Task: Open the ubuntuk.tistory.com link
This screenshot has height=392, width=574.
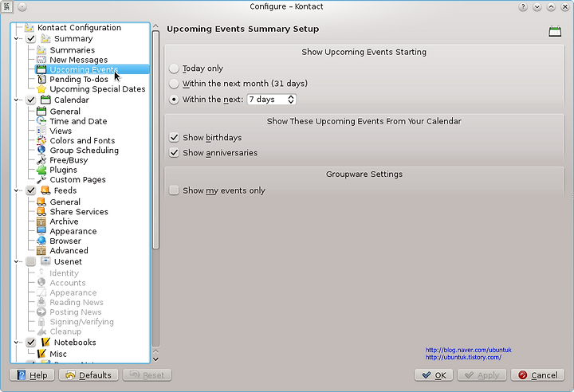Action: (x=463, y=357)
